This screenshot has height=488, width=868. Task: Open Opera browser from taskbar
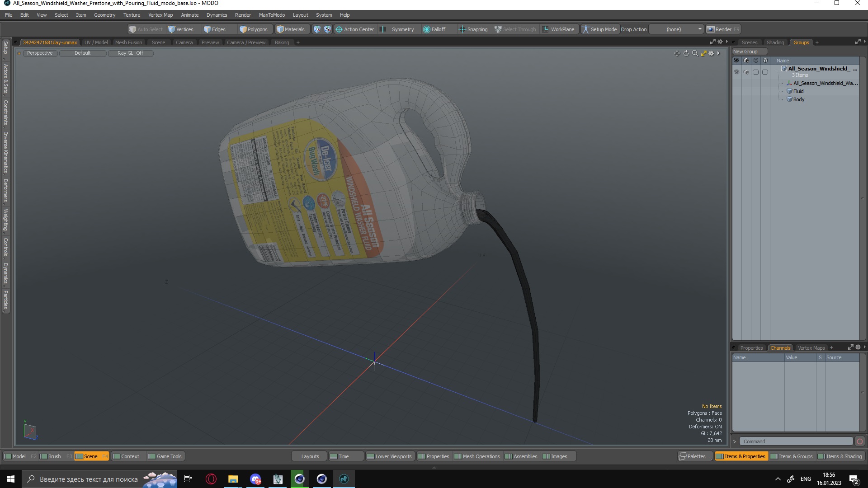point(211,479)
